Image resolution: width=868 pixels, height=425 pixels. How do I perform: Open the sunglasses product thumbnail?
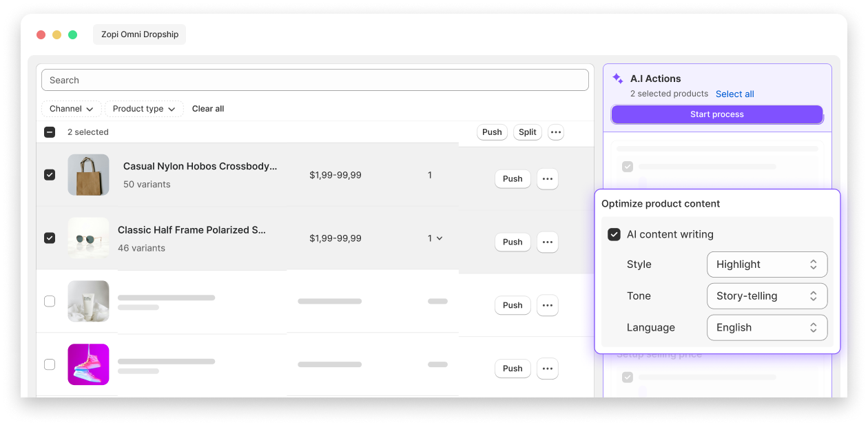coord(88,238)
